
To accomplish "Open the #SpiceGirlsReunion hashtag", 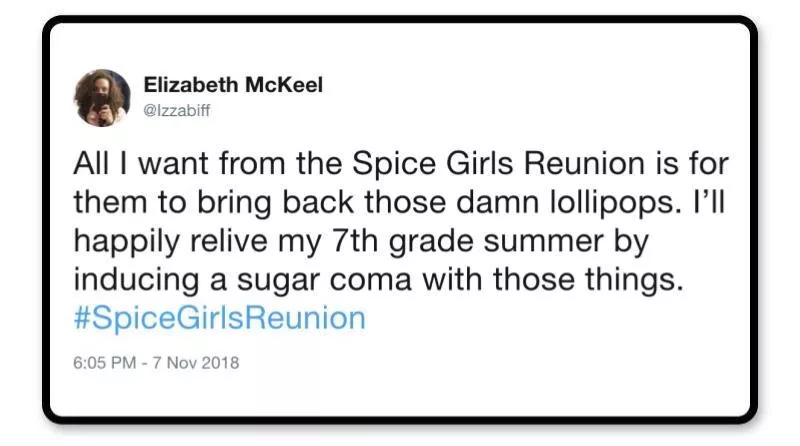I will click(220, 319).
